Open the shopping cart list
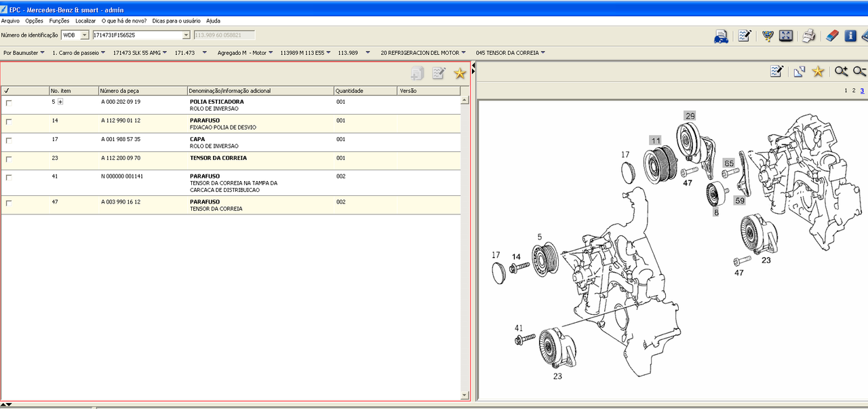This screenshot has height=409, width=868. point(768,36)
